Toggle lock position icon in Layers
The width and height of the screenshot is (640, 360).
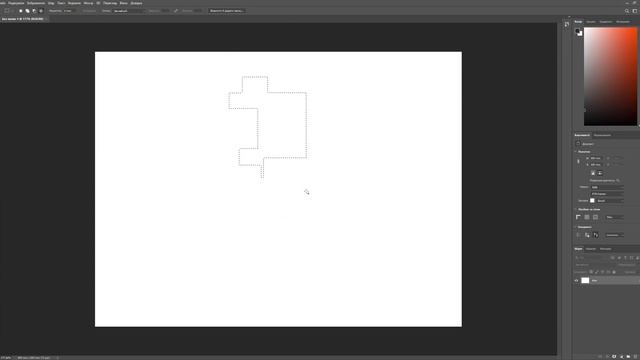coord(602,272)
